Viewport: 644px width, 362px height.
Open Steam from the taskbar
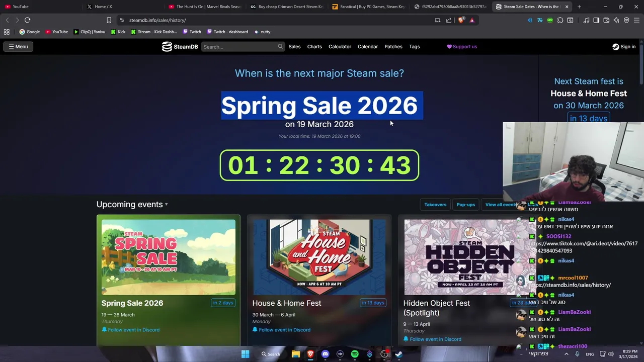click(x=398, y=354)
